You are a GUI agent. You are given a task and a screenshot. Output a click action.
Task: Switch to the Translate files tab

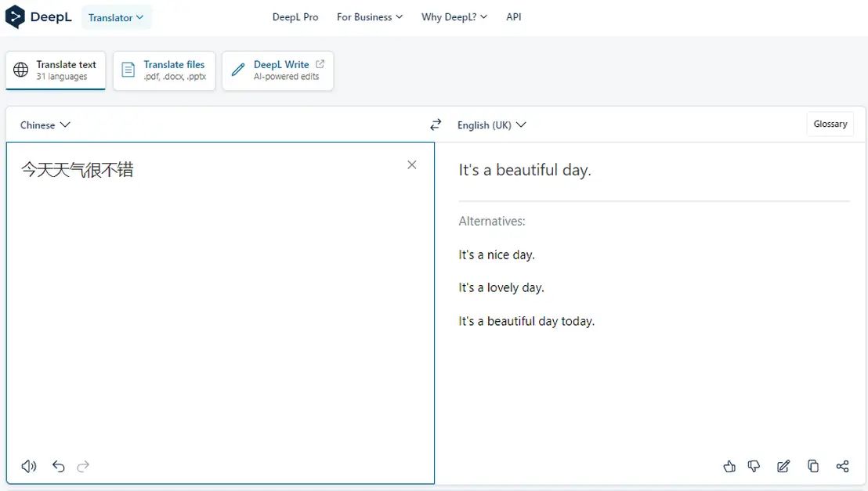coord(165,70)
